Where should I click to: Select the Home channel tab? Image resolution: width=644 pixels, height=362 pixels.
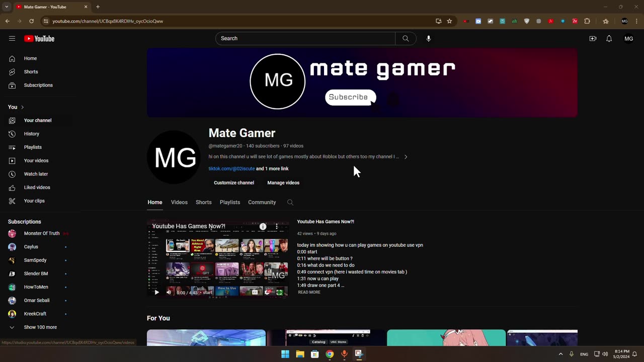coord(155,202)
